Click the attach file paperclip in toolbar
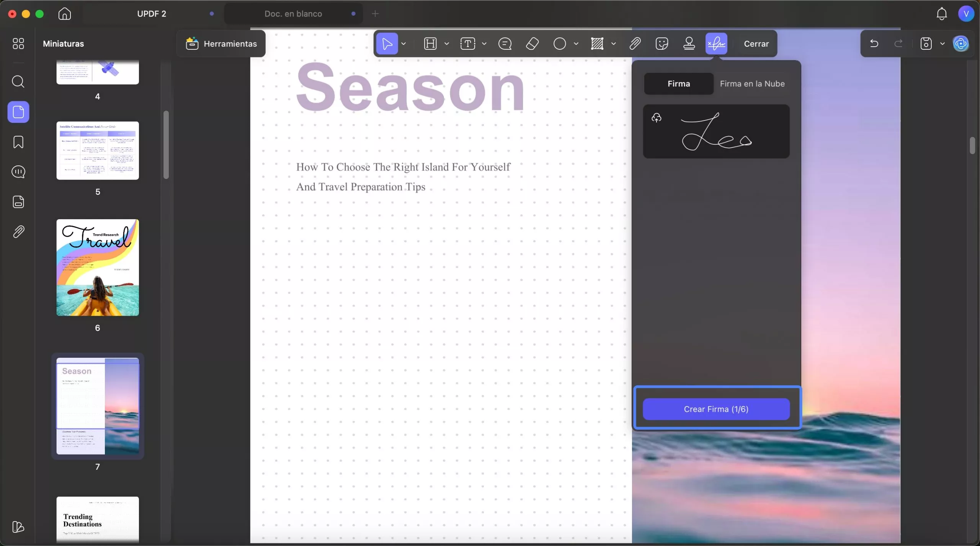 [635, 44]
